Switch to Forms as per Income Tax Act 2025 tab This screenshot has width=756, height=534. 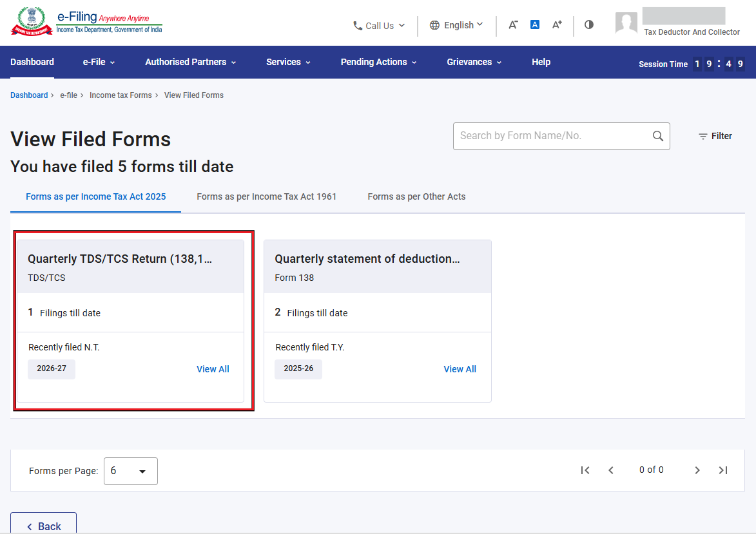[95, 196]
